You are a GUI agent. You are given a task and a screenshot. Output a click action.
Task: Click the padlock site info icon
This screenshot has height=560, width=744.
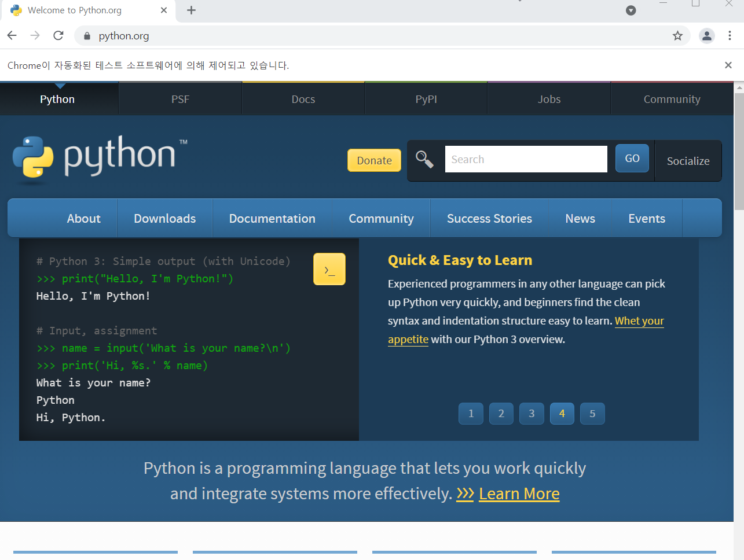(87, 36)
